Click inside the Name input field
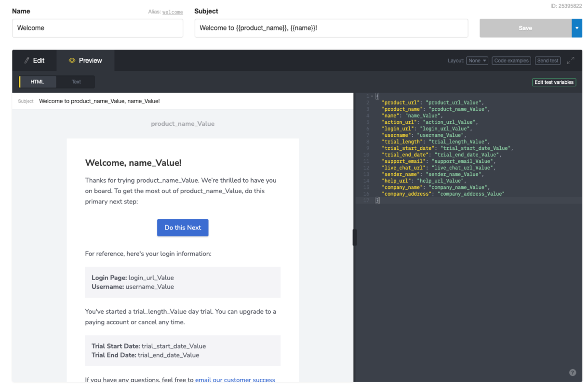The height and width of the screenshot is (387, 588). (x=97, y=28)
